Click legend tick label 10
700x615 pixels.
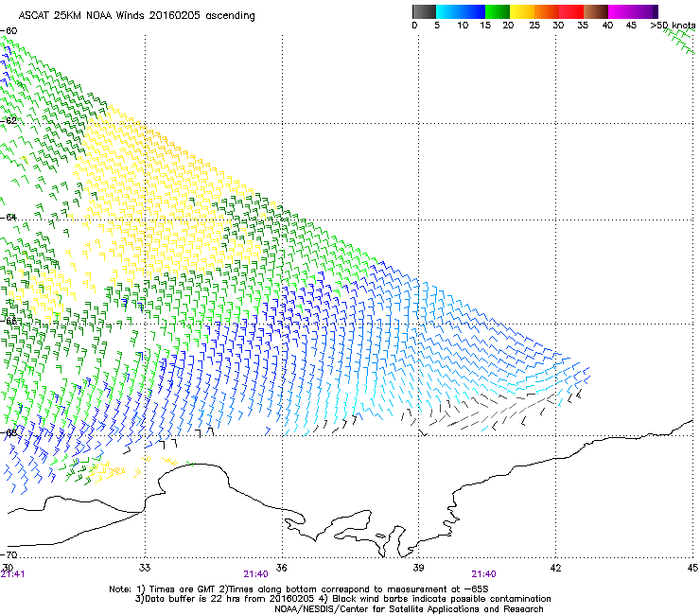(463, 26)
